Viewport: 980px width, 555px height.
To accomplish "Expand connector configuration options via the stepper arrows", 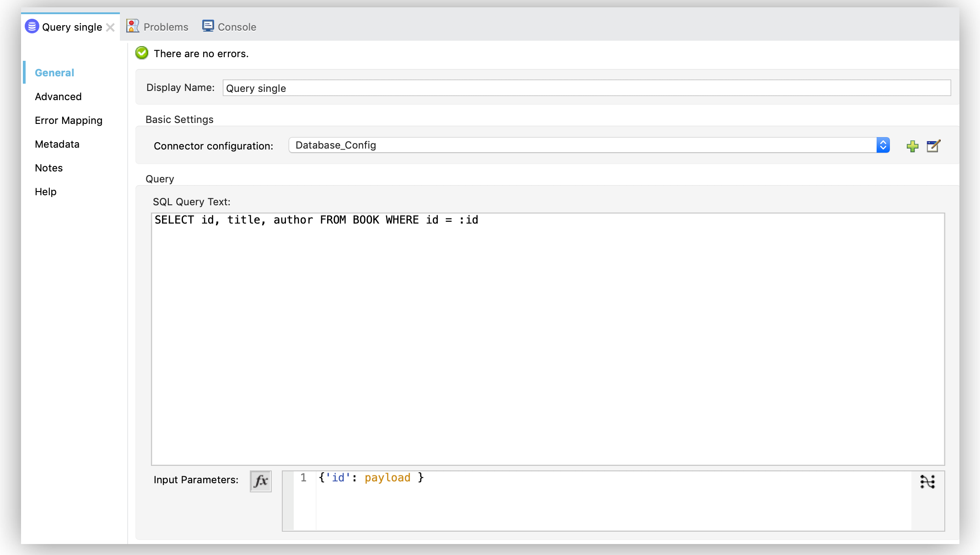I will click(x=883, y=145).
